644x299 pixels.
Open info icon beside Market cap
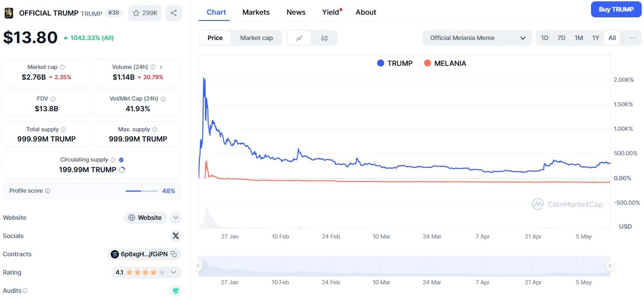(x=62, y=67)
